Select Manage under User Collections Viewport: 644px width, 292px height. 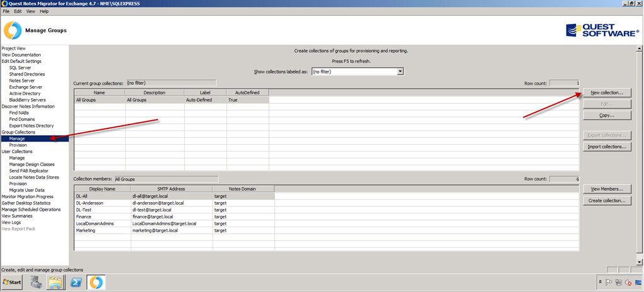pos(17,158)
